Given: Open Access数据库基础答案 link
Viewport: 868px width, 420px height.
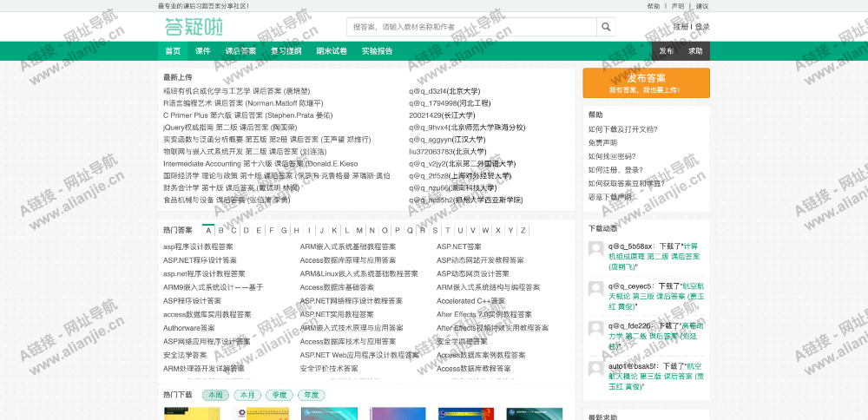Looking at the screenshot, I should (x=337, y=287).
